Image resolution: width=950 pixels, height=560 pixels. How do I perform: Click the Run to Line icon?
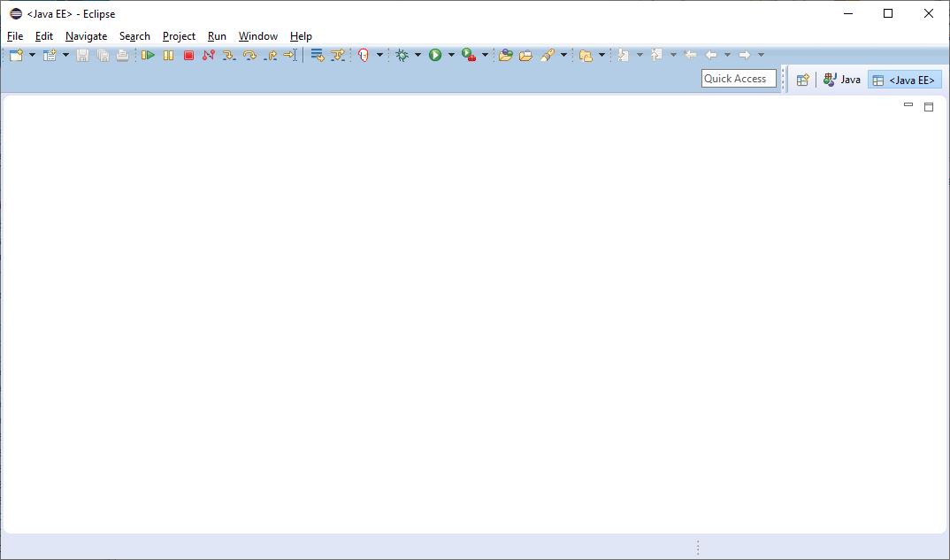pyautogui.click(x=290, y=55)
